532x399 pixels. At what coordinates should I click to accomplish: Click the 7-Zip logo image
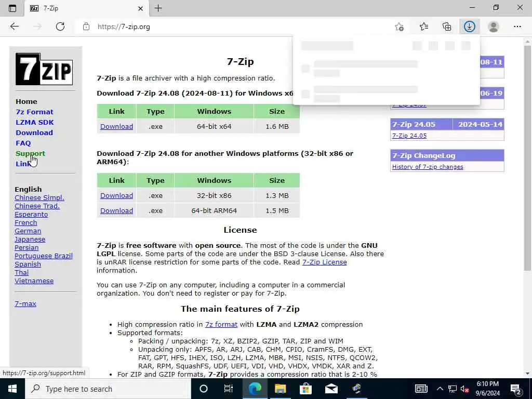44,69
